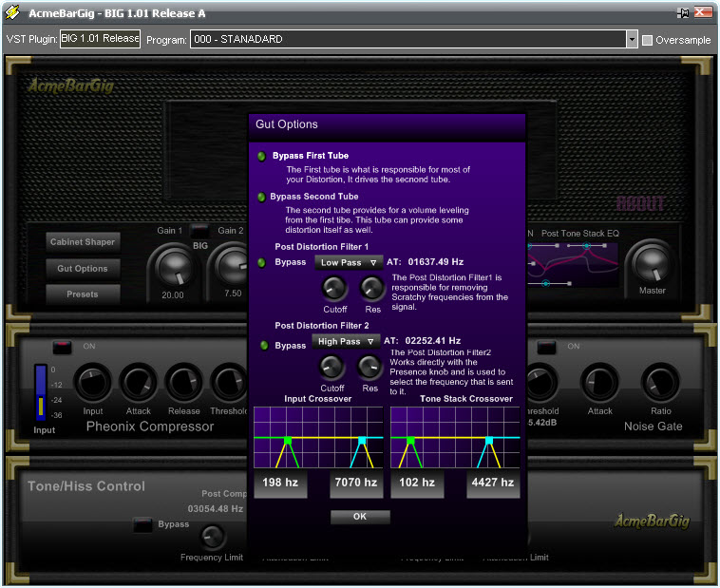Click the Gut Options button
This screenshot has width=720, height=588.
83,269
